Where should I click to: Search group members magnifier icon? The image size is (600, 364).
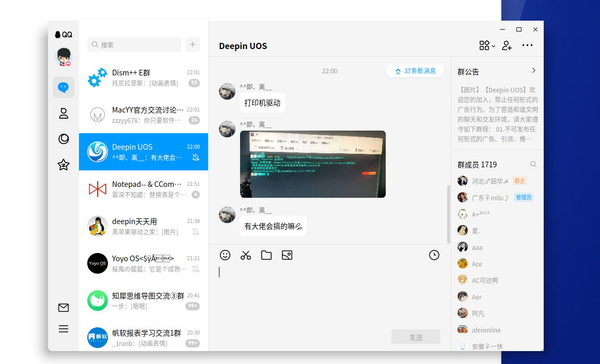[533, 164]
